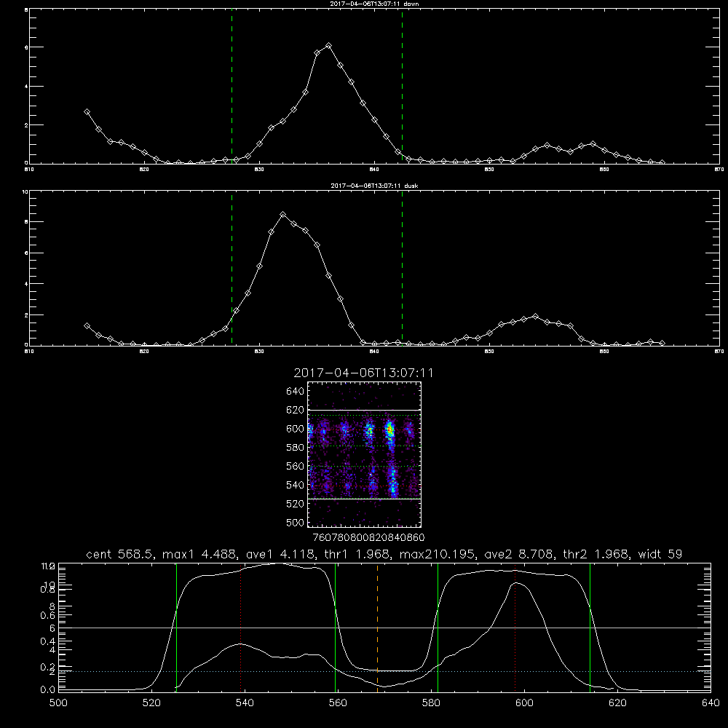728x728 pixels.
Task: Click the dawn plot title text
Action: click(374, 4)
